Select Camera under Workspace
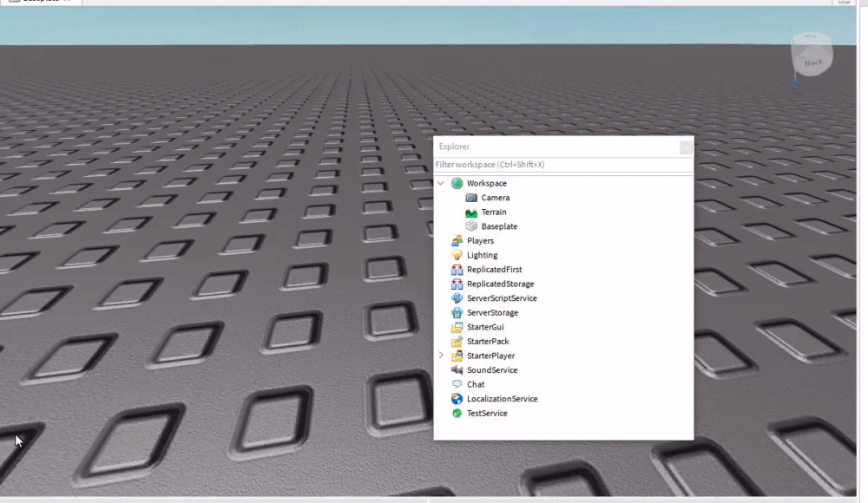Viewport: 868px width, 503px height. (x=496, y=198)
